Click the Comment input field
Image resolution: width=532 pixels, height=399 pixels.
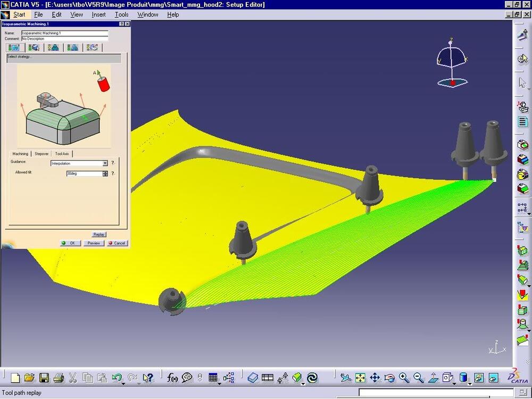point(65,39)
